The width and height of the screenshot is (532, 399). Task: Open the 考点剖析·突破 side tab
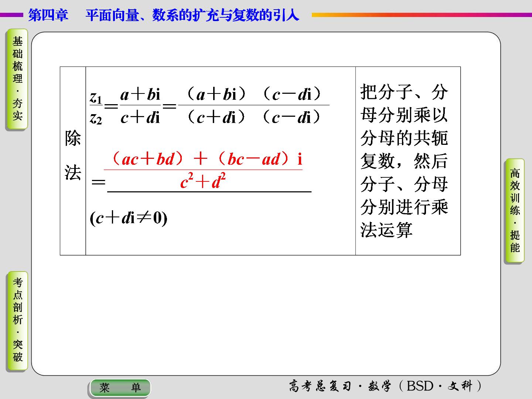pyautogui.click(x=17, y=321)
